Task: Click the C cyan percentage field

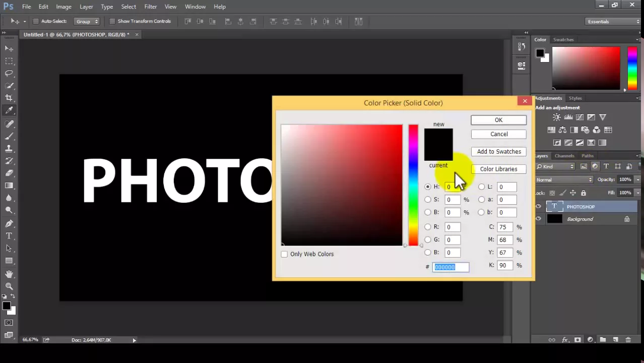Action: 504,227
